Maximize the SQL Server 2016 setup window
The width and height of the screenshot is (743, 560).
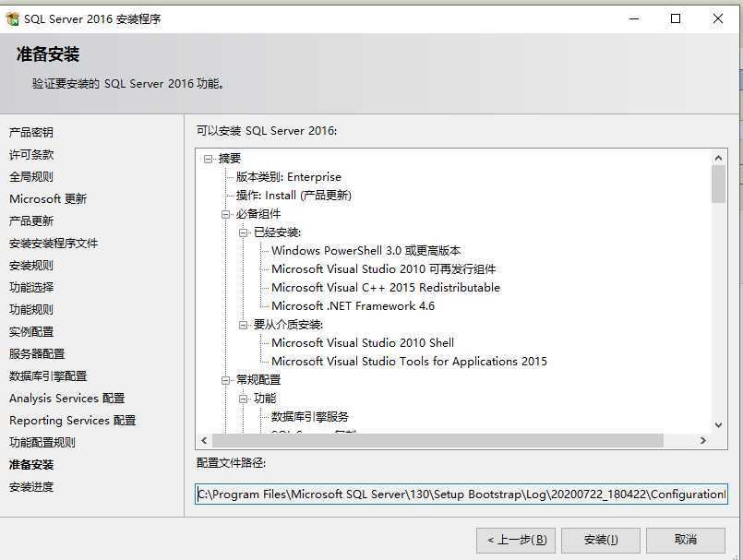pyautogui.click(x=676, y=19)
